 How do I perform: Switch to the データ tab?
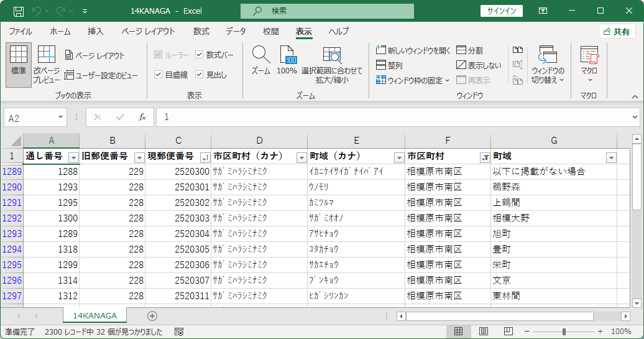coord(236,31)
